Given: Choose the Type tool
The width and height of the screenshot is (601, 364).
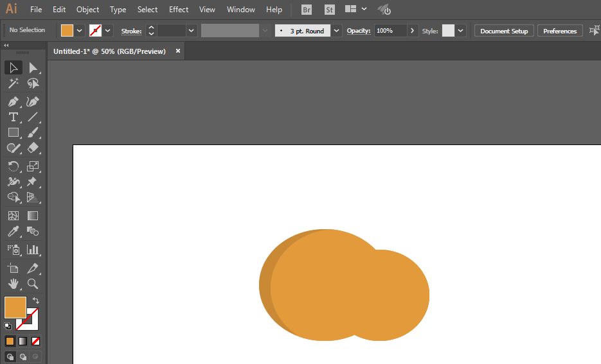Looking at the screenshot, I should tap(13, 117).
